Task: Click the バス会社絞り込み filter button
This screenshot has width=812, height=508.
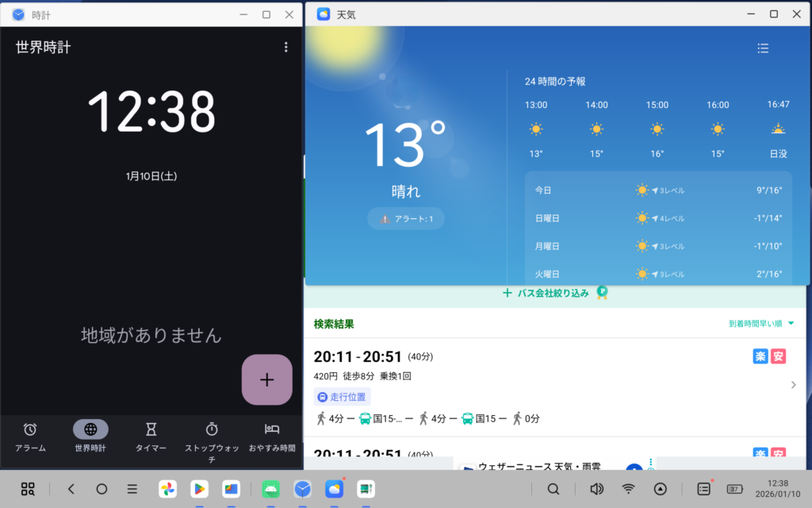Action: 553,293
